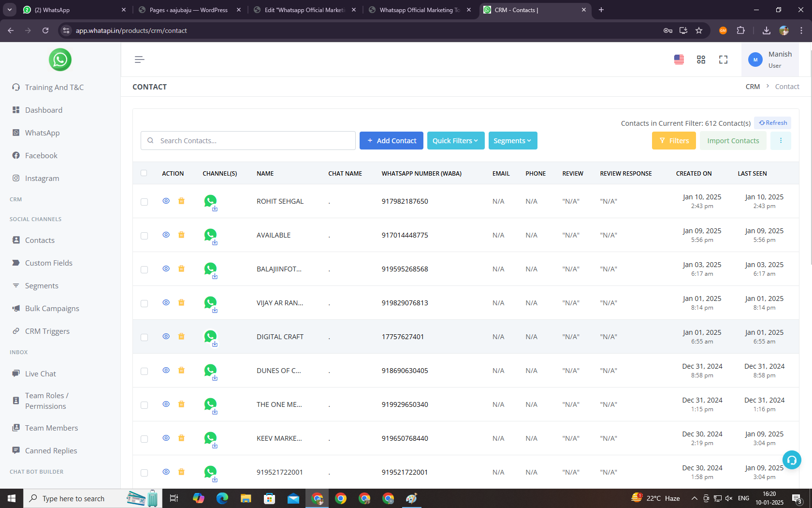Open the browser extensions puzzle icon

pyautogui.click(x=740, y=30)
